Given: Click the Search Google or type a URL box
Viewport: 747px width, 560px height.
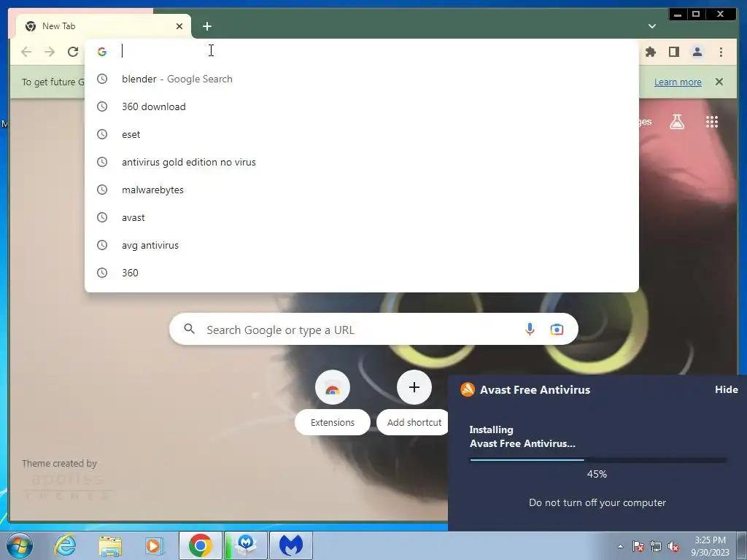Looking at the screenshot, I should [x=373, y=329].
